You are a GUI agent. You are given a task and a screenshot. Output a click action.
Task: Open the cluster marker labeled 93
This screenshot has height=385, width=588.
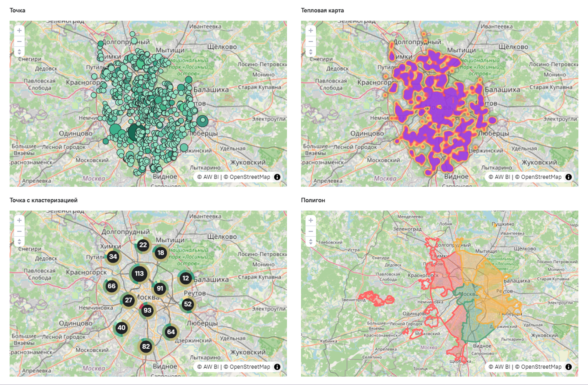(x=148, y=311)
